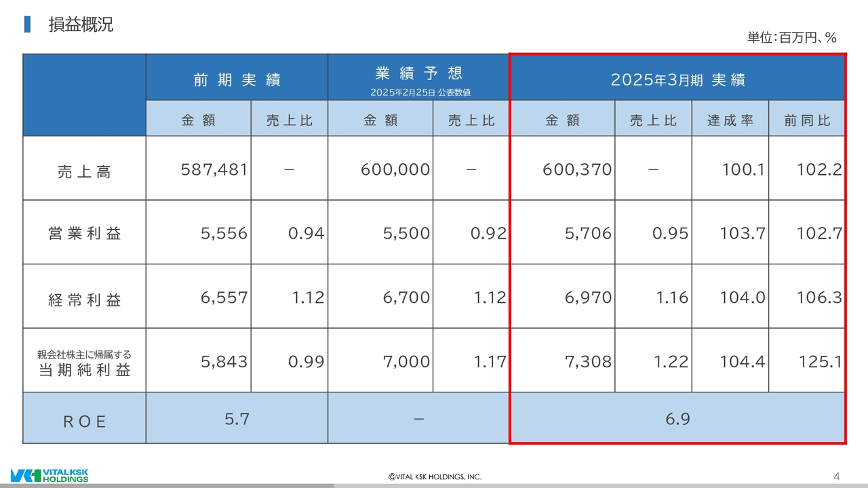Click sales year-on-year value 102.2
This screenshot has width=868, height=488.
tap(820, 169)
